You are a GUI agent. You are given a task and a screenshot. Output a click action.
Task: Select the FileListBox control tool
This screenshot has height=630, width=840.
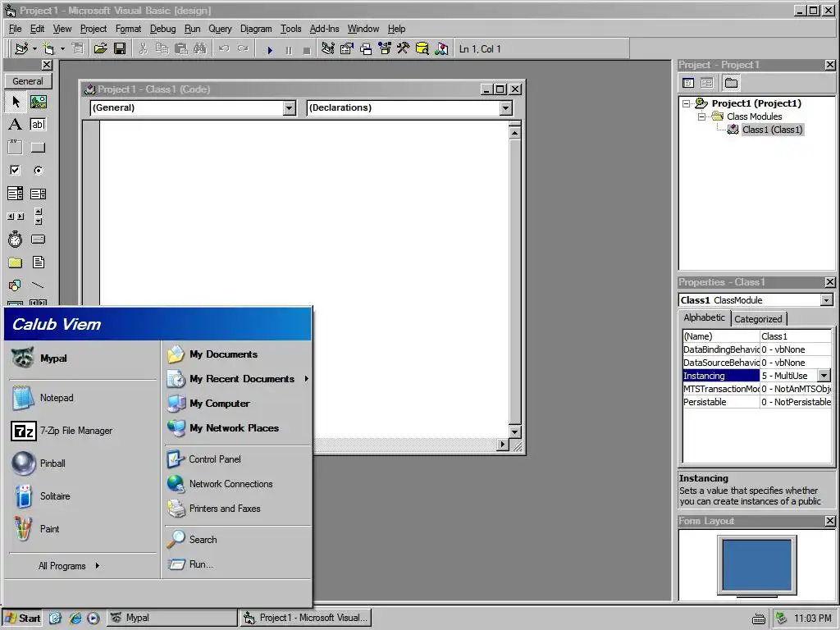(38, 262)
